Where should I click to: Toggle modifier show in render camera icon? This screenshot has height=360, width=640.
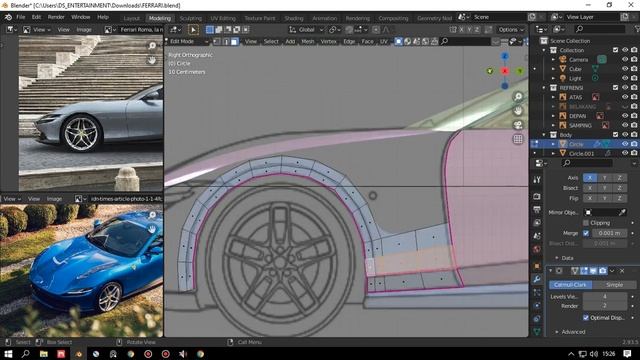coord(602,271)
